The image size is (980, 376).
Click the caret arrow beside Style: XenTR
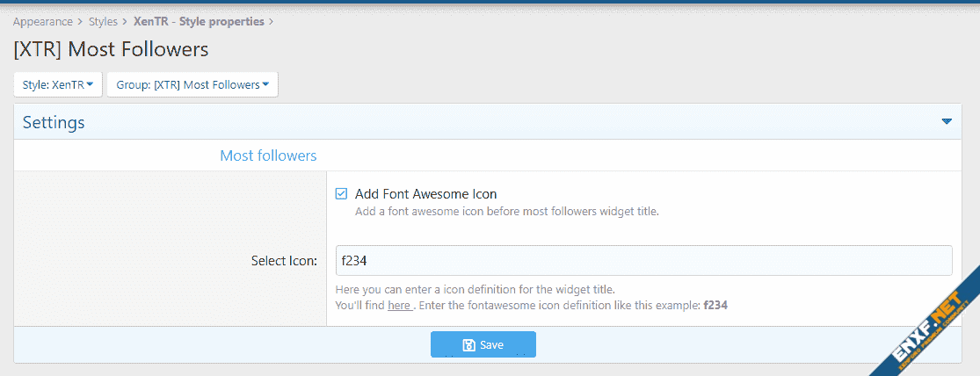[x=90, y=85]
